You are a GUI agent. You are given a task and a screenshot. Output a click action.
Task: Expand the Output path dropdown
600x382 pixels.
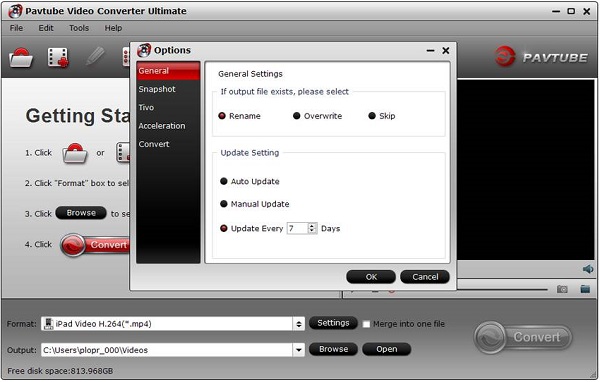299,350
